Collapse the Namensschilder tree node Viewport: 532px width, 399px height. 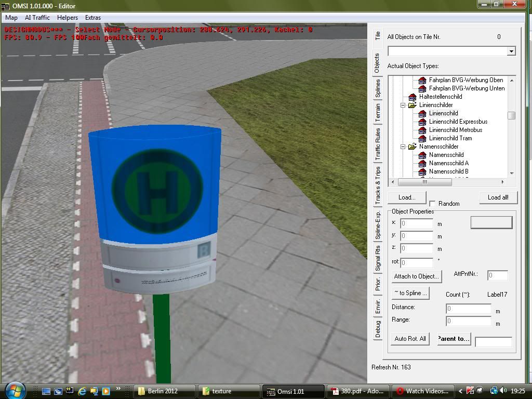(403, 147)
